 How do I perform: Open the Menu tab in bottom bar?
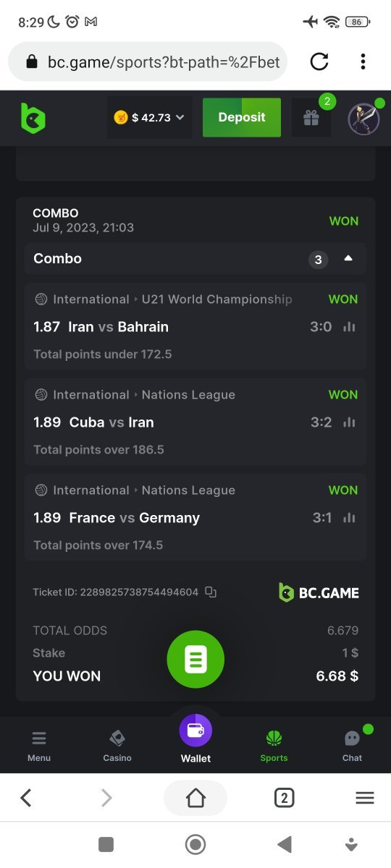click(39, 746)
